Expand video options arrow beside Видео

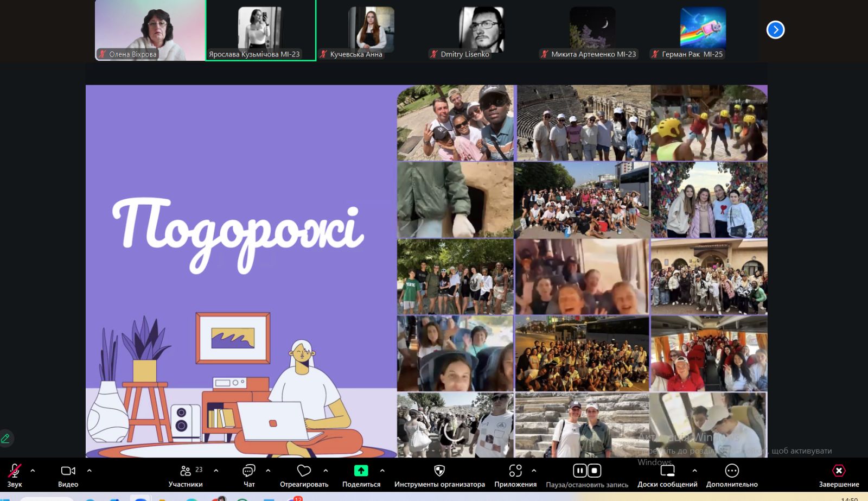[x=90, y=471]
